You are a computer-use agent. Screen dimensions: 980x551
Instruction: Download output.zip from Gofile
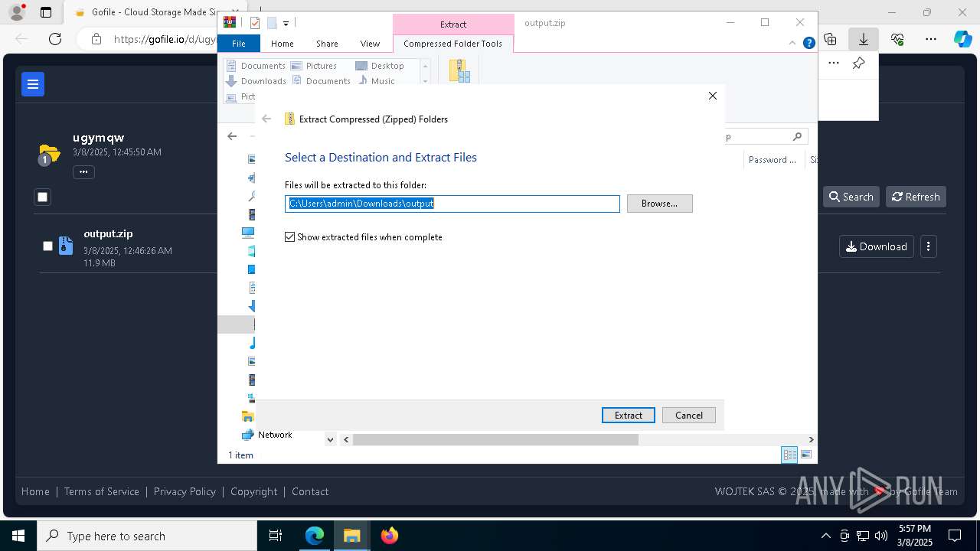876,246
